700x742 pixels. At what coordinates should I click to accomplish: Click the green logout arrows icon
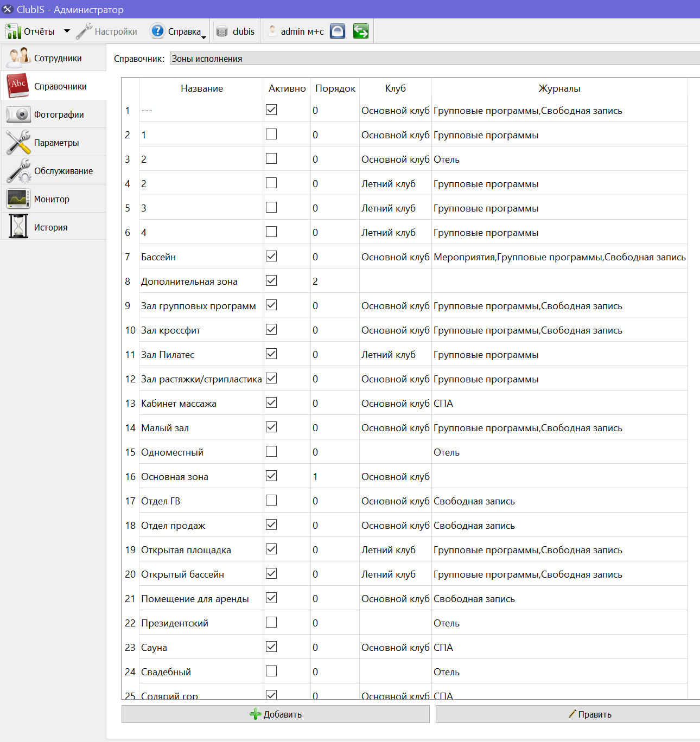(361, 31)
